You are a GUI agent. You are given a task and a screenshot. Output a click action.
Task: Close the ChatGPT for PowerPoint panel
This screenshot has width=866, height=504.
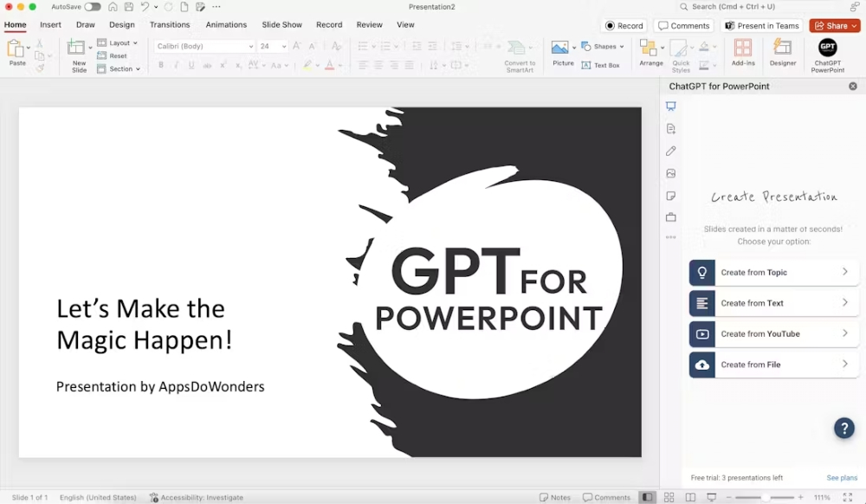point(852,86)
